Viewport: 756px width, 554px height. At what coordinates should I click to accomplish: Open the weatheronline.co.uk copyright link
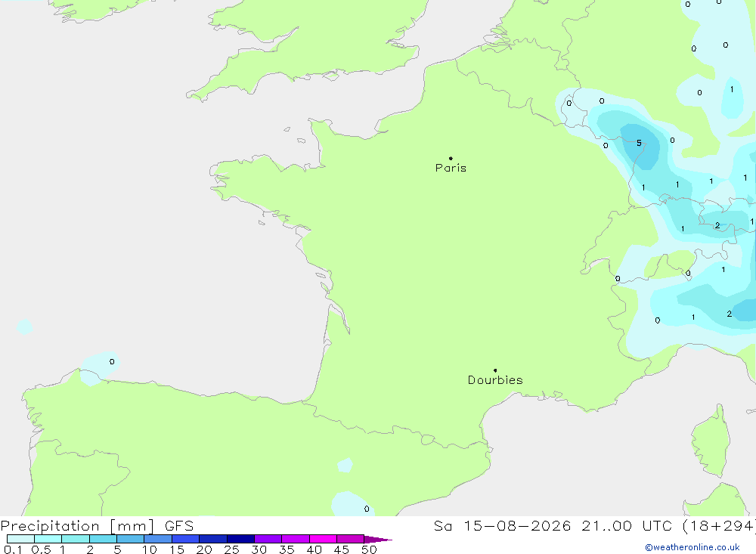[692, 547]
